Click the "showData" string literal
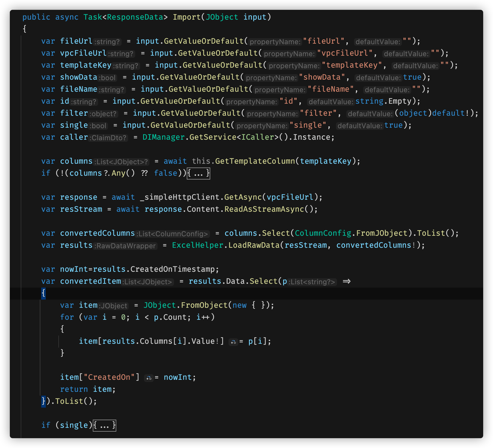Viewport: 493px width, 448px height. point(322,77)
